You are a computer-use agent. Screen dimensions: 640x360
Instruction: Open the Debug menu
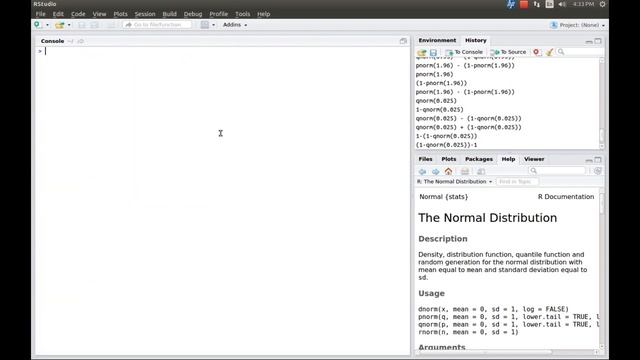pyautogui.click(x=193, y=14)
